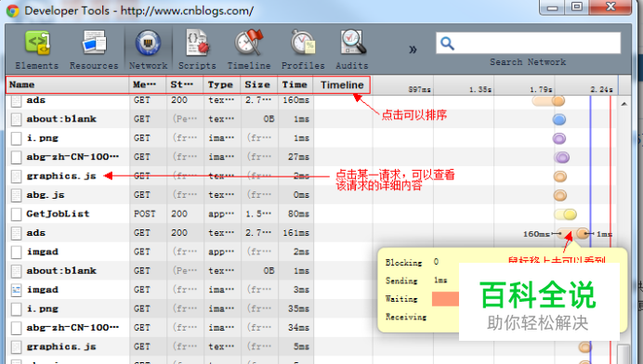The height and width of the screenshot is (364, 643).
Task: Sort requests by Method column
Action: coord(148,84)
